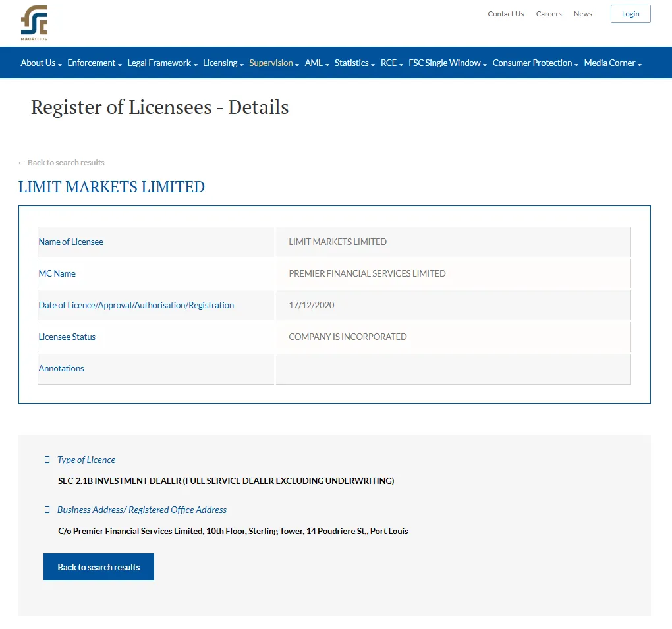
Task: Open the Contact Us link
Action: click(x=506, y=14)
